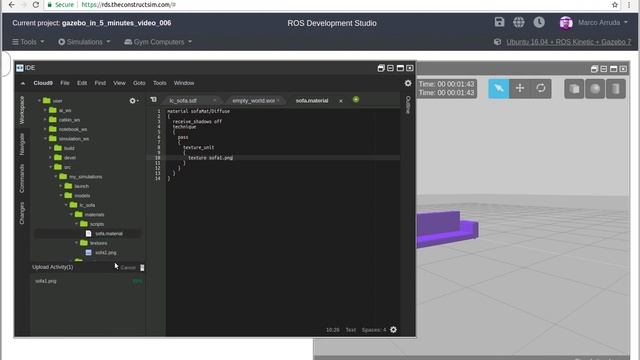Click the IDE preferences gear icon
The width and height of the screenshot is (640, 360).
tap(408, 83)
